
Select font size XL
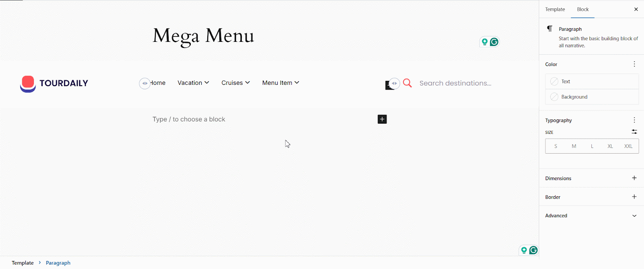[610, 146]
